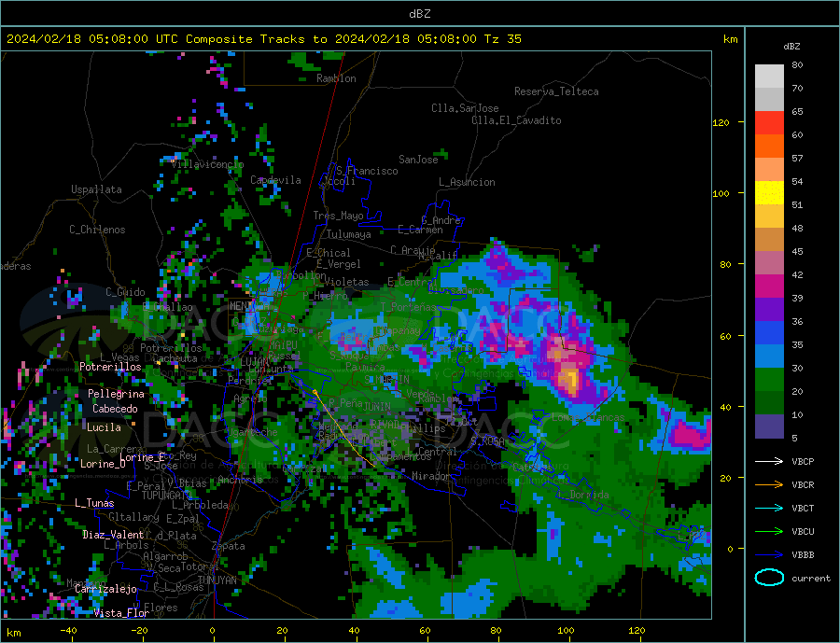Click the L_Asuncion place label
Screen dimensions: 840x643
click(467, 182)
